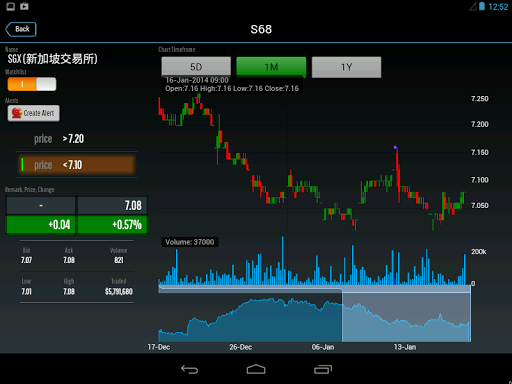Select the 1M chart timeframe
This screenshot has height=384, width=512.
pyautogui.click(x=271, y=67)
